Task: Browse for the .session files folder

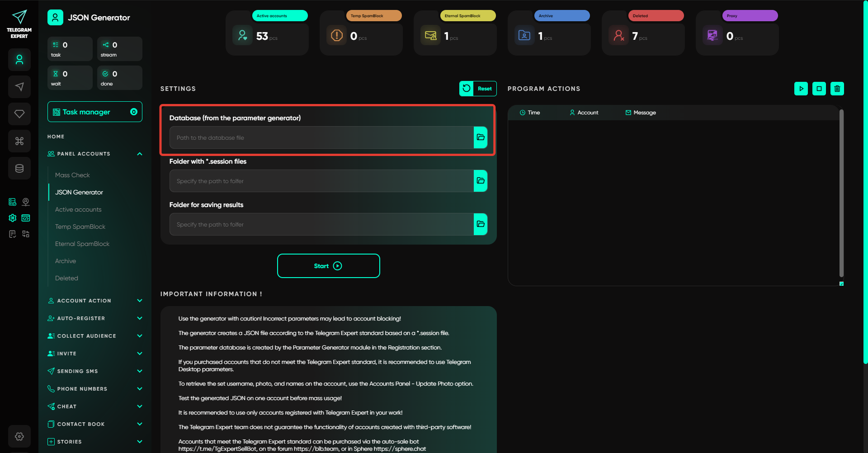Action: [x=480, y=181]
